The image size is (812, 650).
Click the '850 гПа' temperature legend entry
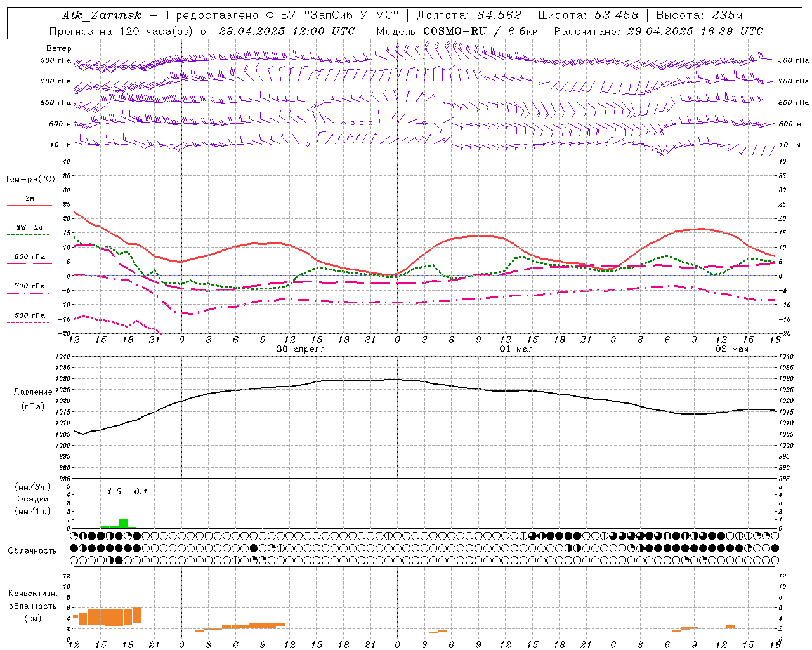coord(30,257)
